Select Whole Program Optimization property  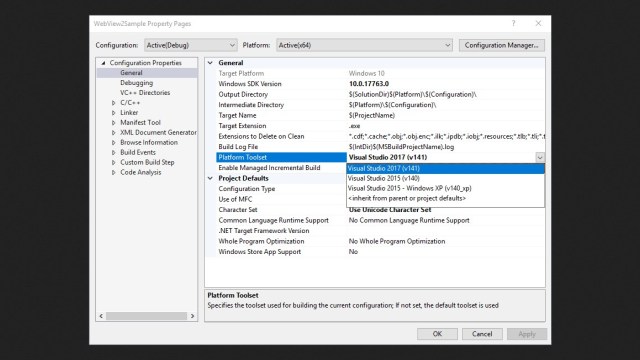click(261, 241)
